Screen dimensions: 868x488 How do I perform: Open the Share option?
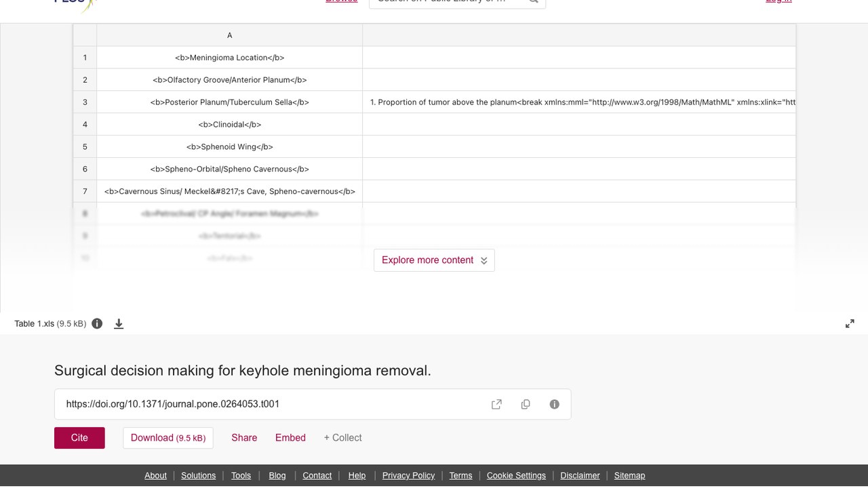tap(244, 438)
